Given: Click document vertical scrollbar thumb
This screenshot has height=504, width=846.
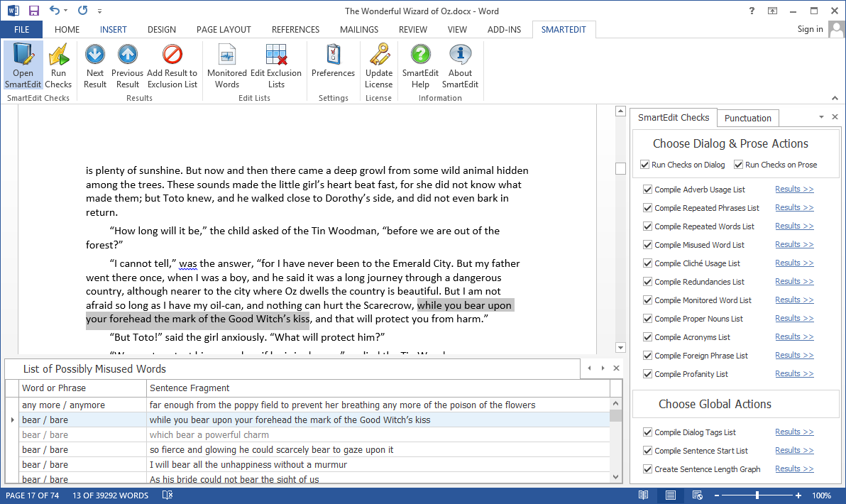Looking at the screenshot, I should click(620, 168).
